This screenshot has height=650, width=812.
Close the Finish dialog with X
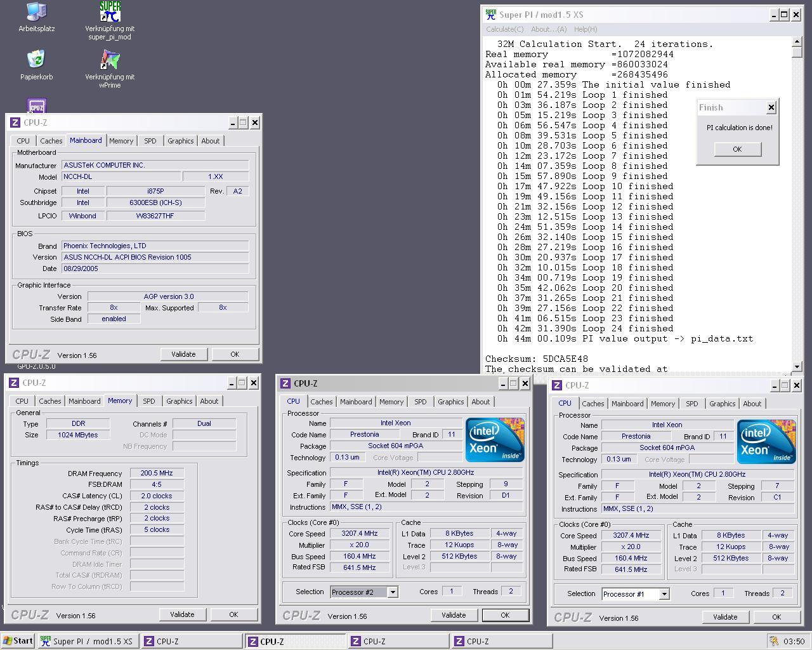coord(771,107)
